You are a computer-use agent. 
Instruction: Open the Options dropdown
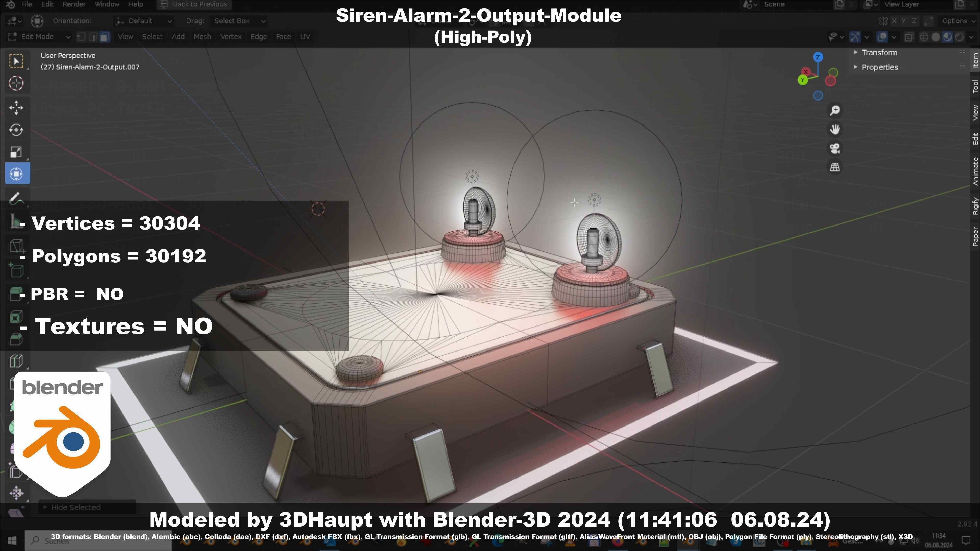coord(957,21)
